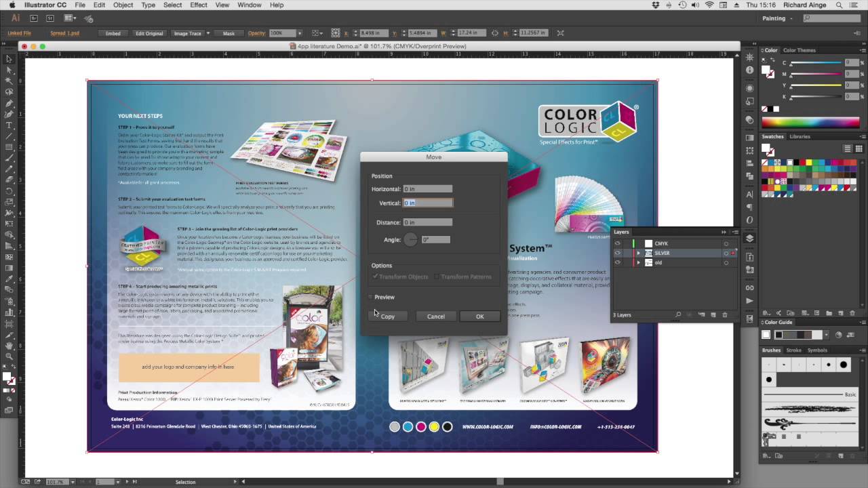Open the Links panel dock icon
868x488 pixels.
pyautogui.click(x=749, y=288)
